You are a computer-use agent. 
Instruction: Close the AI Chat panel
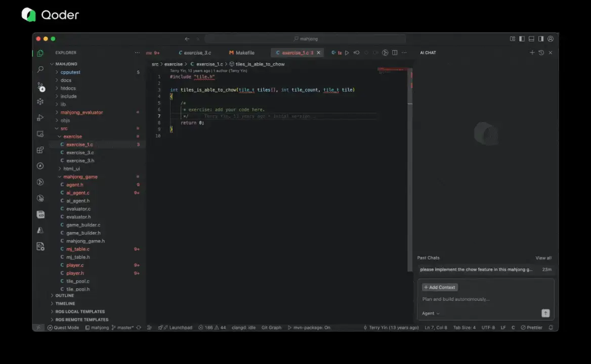click(551, 53)
